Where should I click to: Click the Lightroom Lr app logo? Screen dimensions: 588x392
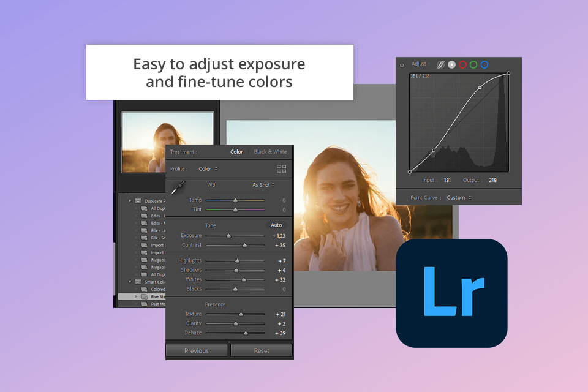(x=452, y=293)
